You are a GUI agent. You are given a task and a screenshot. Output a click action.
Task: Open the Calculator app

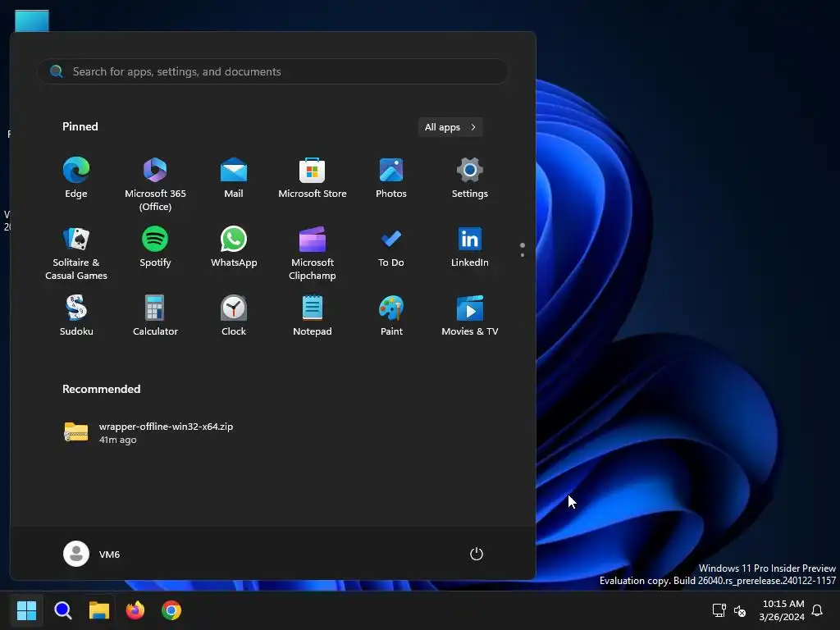[x=155, y=316]
